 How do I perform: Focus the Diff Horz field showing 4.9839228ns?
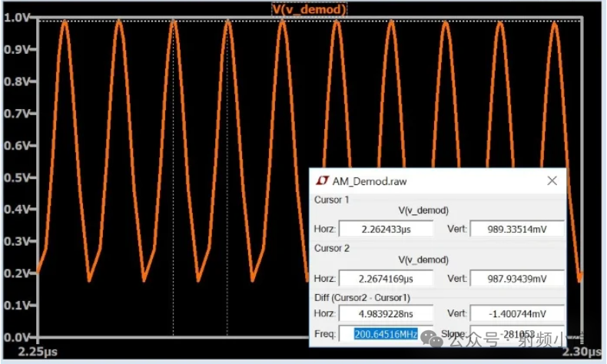click(x=386, y=313)
